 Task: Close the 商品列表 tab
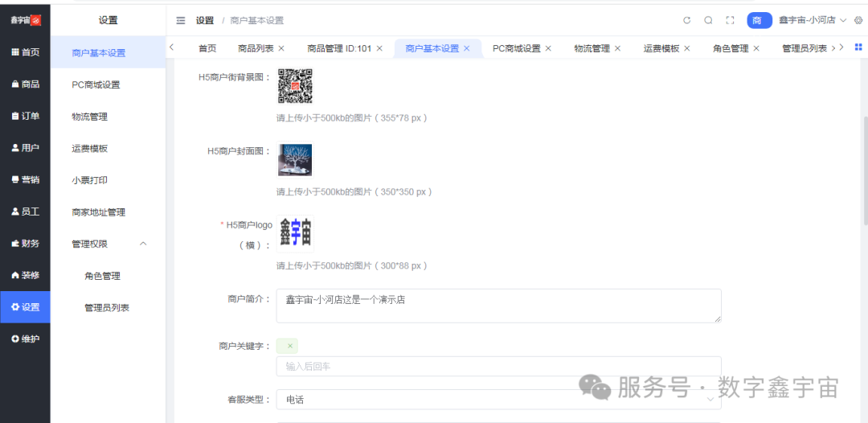coord(281,48)
